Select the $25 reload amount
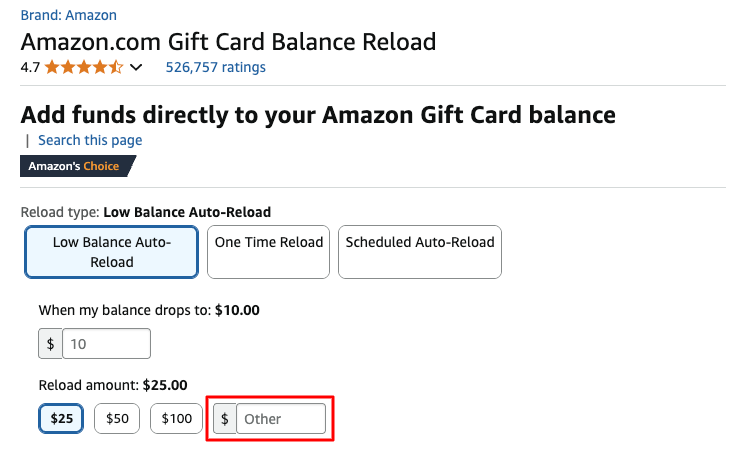This screenshot has width=743, height=450. 62,419
